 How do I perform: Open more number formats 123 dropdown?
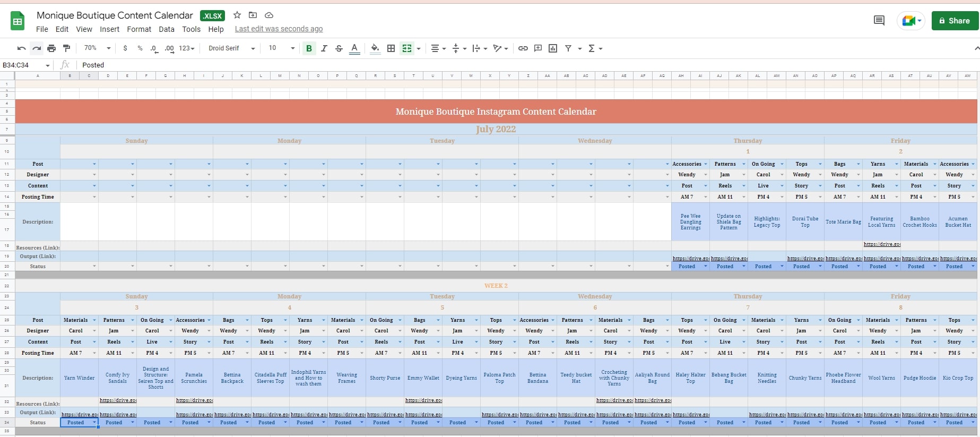coord(187,48)
